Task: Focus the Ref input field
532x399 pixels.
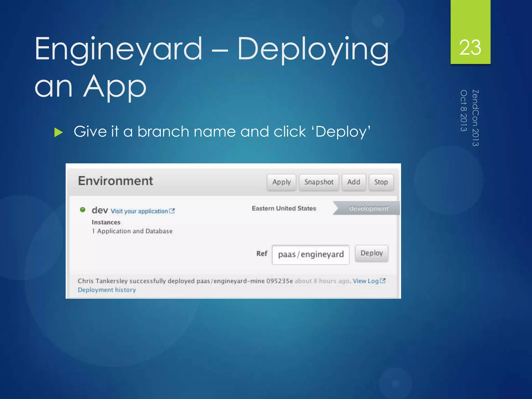Action: click(310, 255)
